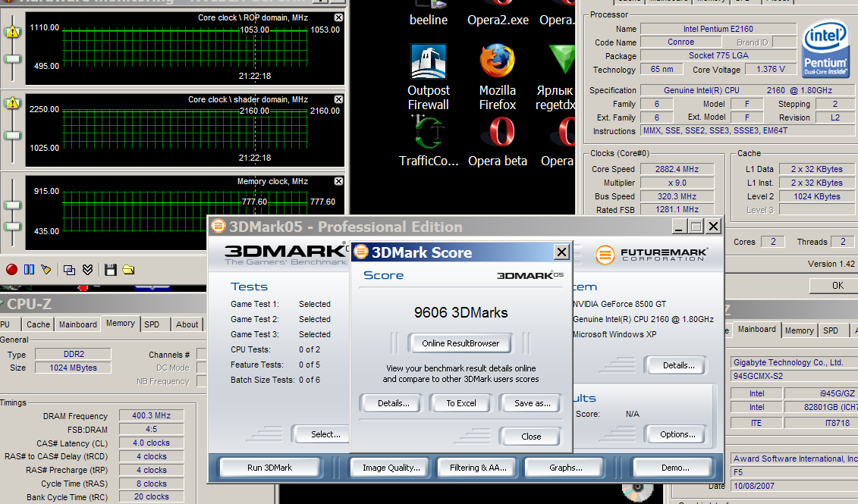The width and height of the screenshot is (858, 504).
Task: Open log with the yellow folder icon
Action: 129,270
